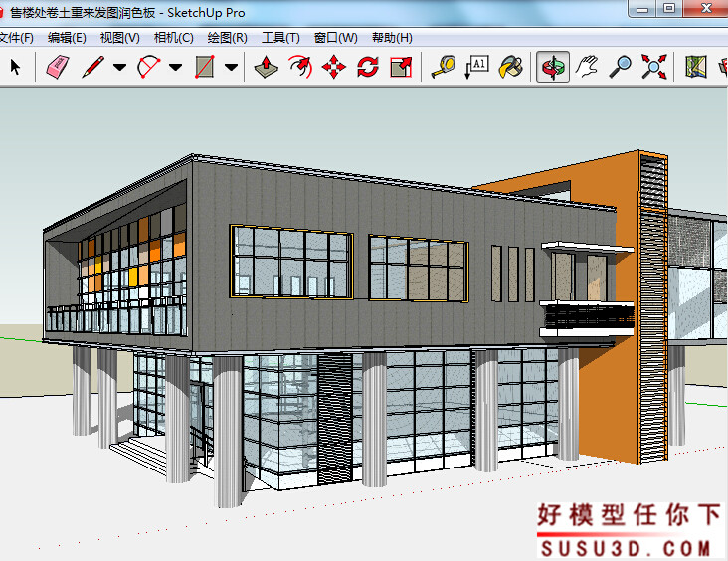This screenshot has width=728, height=561.
Task: Select the Tape Measure tool
Action: click(444, 67)
